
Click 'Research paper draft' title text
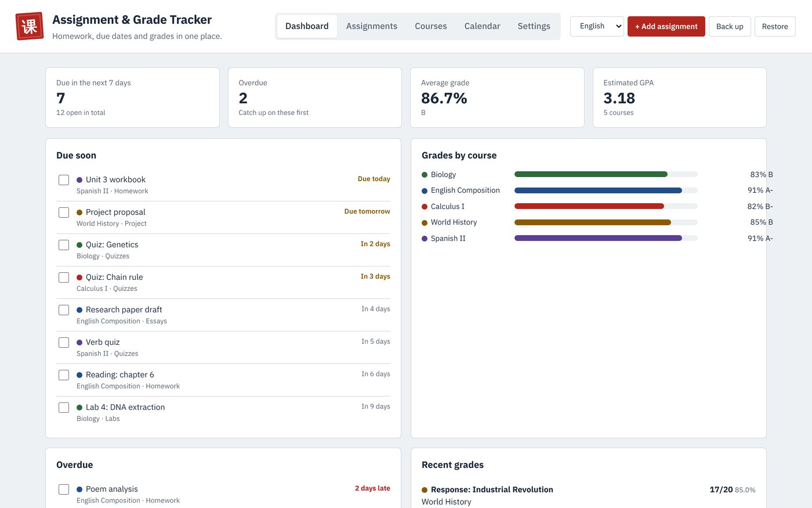[124, 309]
